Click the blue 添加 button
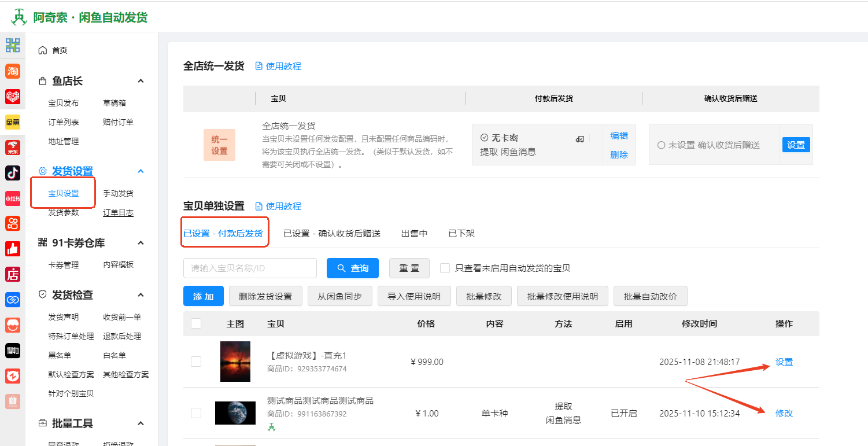Image resolution: width=868 pixels, height=446 pixels. pos(204,297)
